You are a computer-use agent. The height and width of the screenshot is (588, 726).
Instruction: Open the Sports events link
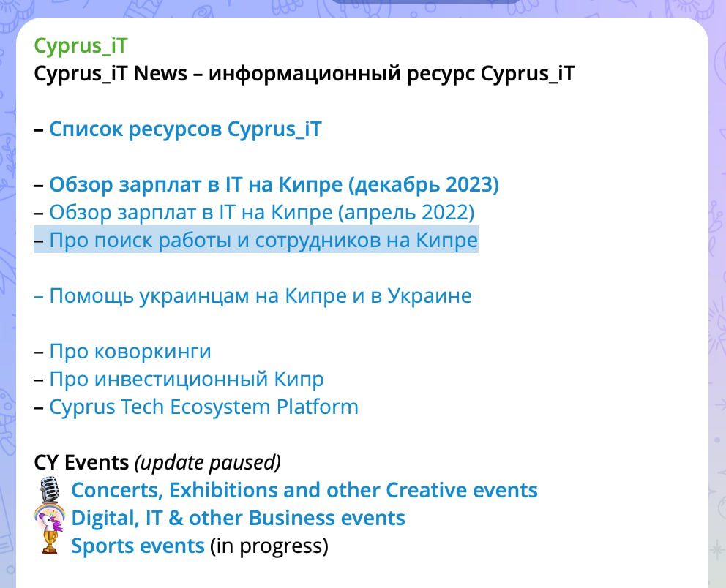(x=137, y=545)
